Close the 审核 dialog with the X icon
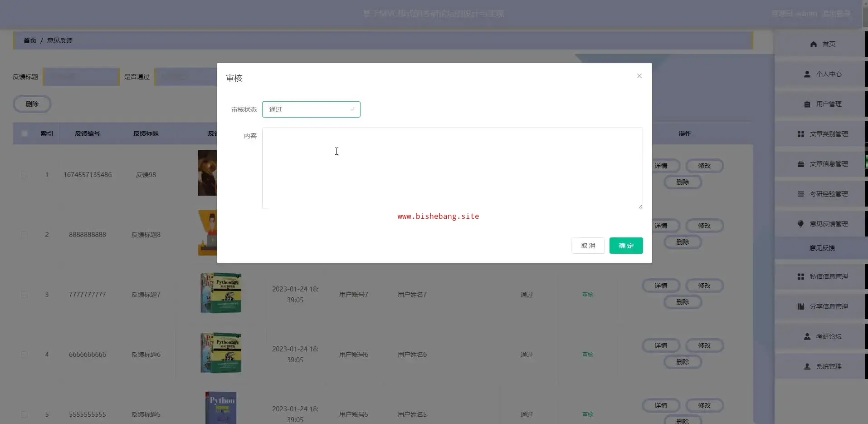The height and width of the screenshot is (424, 868). click(x=639, y=76)
